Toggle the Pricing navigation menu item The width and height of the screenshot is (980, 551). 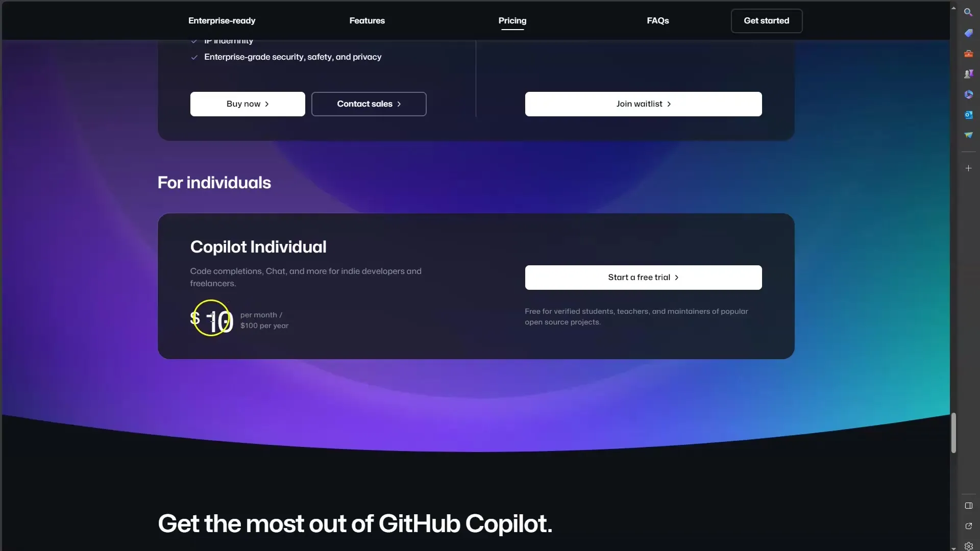click(x=513, y=20)
